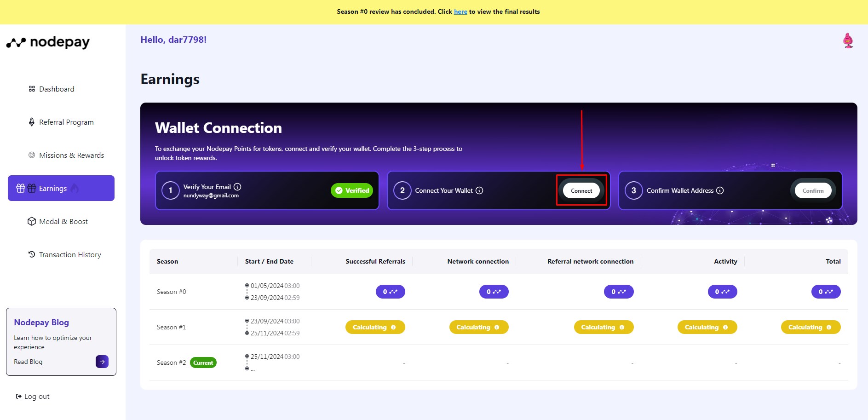This screenshot has width=868, height=420.
Task: Click the Referral Program rocket icon
Action: click(32, 122)
